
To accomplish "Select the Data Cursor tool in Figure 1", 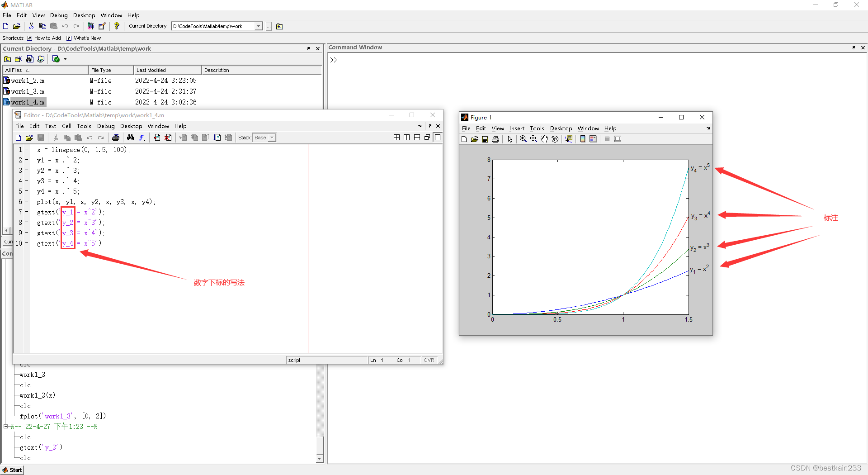I will click(x=569, y=139).
